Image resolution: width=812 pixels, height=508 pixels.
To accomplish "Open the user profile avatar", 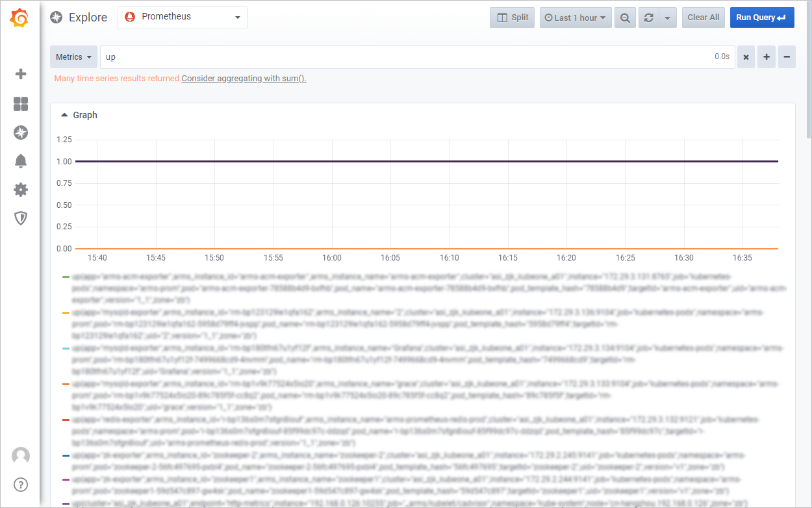I will [x=21, y=456].
